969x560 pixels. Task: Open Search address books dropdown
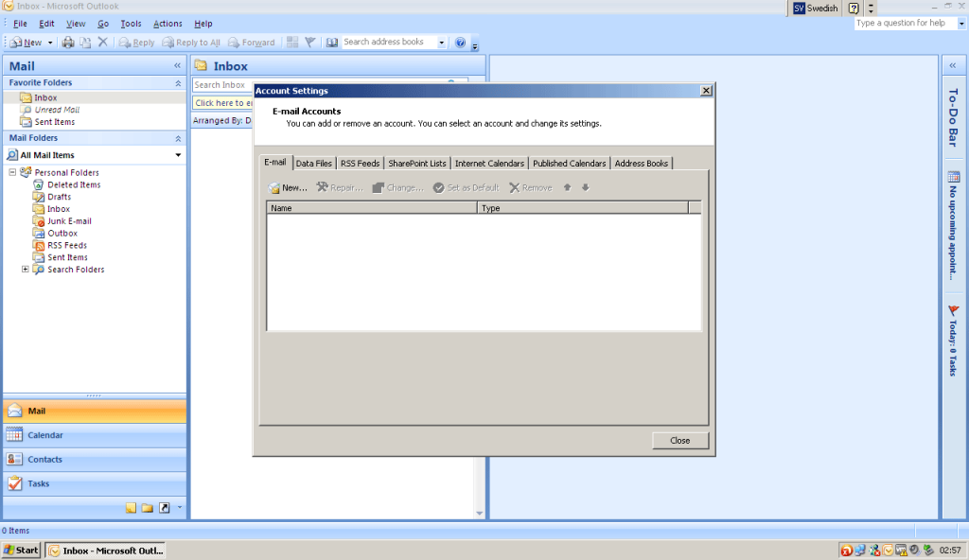coord(441,42)
